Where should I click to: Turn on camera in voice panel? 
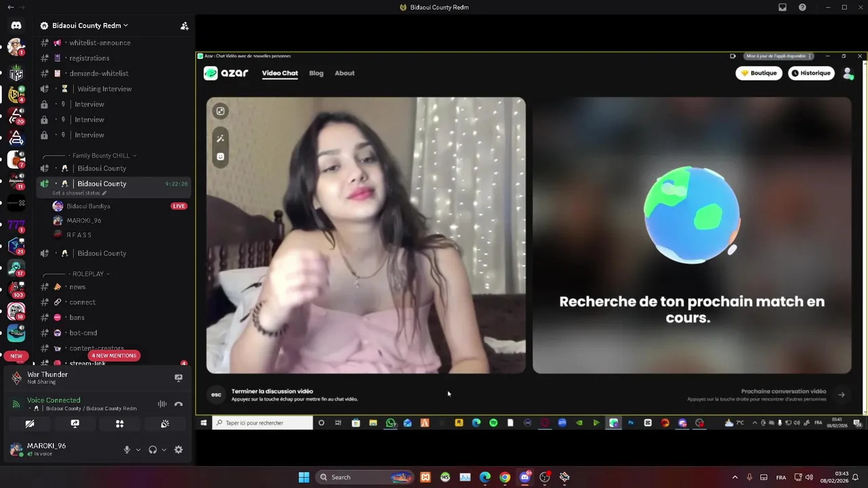[30, 424]
